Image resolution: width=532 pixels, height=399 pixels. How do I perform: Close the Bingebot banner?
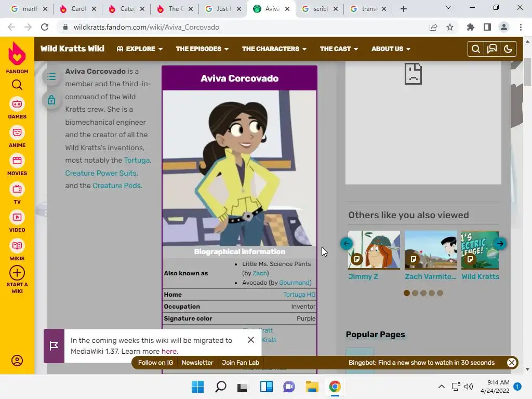512,363
